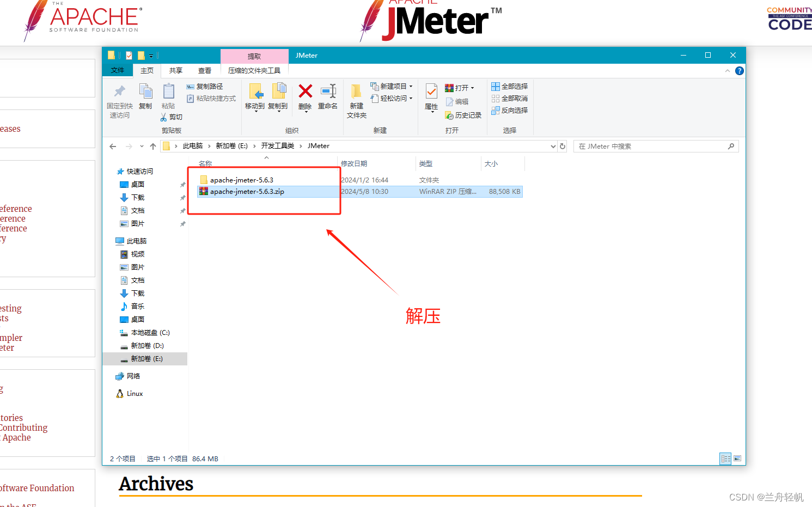The width and height of the screenshot is (812, 507).
Task: Click Paste shortcut (粘贴快捷方式)
Action: coord(211,99)
